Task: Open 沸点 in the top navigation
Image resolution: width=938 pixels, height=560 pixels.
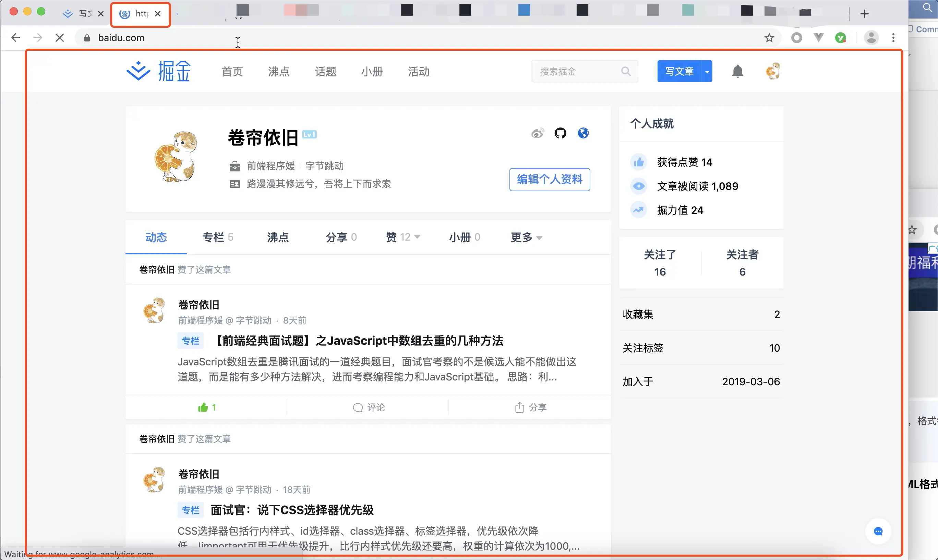Action: coord(279,71)
